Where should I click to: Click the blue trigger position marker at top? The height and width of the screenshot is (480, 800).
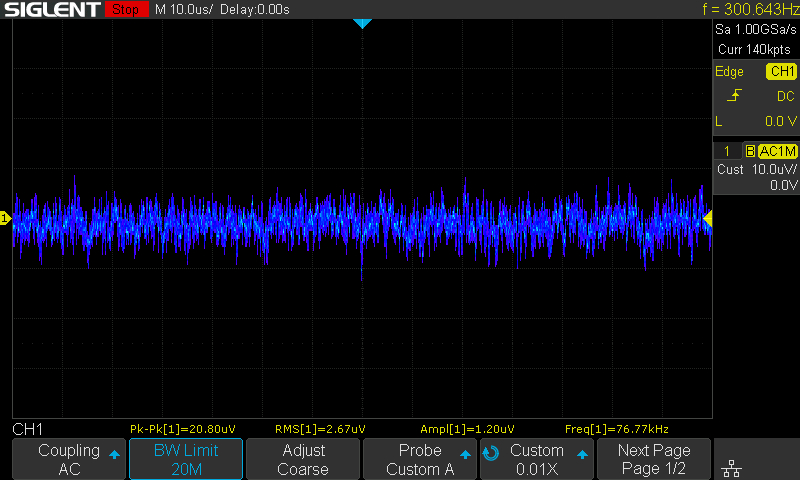[x=362, y=23]
